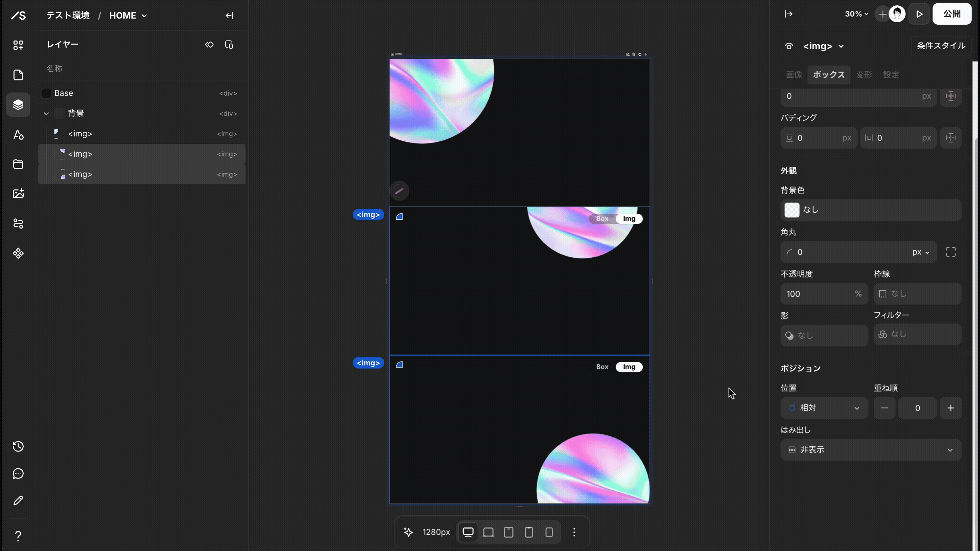The width and height of the screenshot is (980, 551).
Task: Switch to the 画像 tab
Action: click(x=794, y=75)
